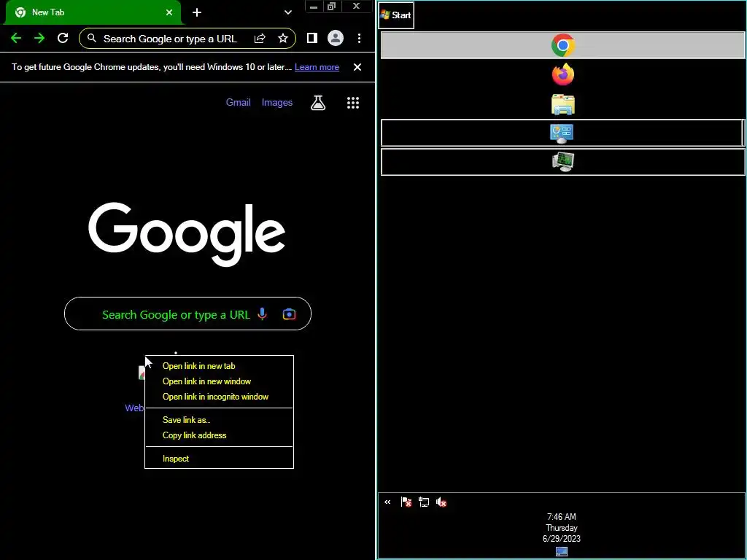Image resolution: width=747 pixels, height=560 pixels.
Task: Click the muted volume tray icon
Action: (441, 502)
